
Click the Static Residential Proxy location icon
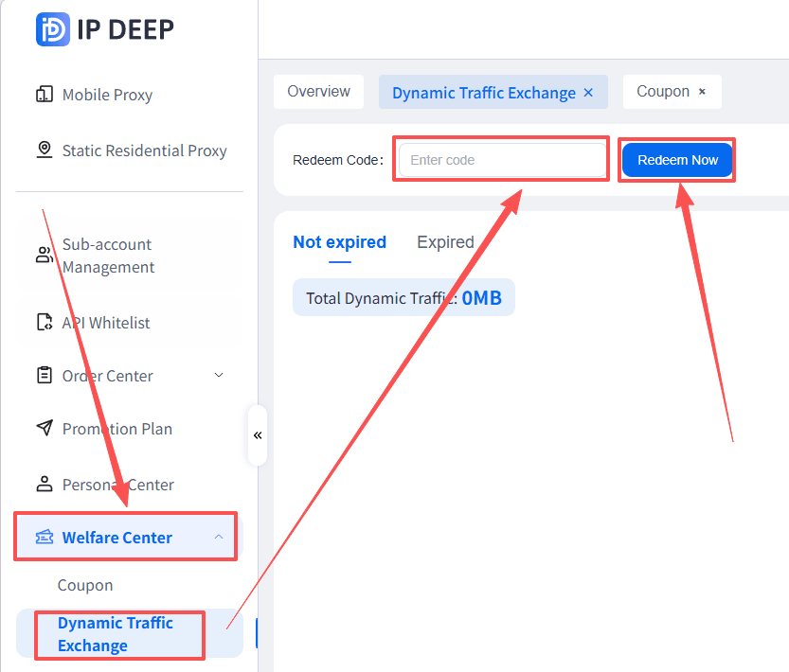pos(45,150)
